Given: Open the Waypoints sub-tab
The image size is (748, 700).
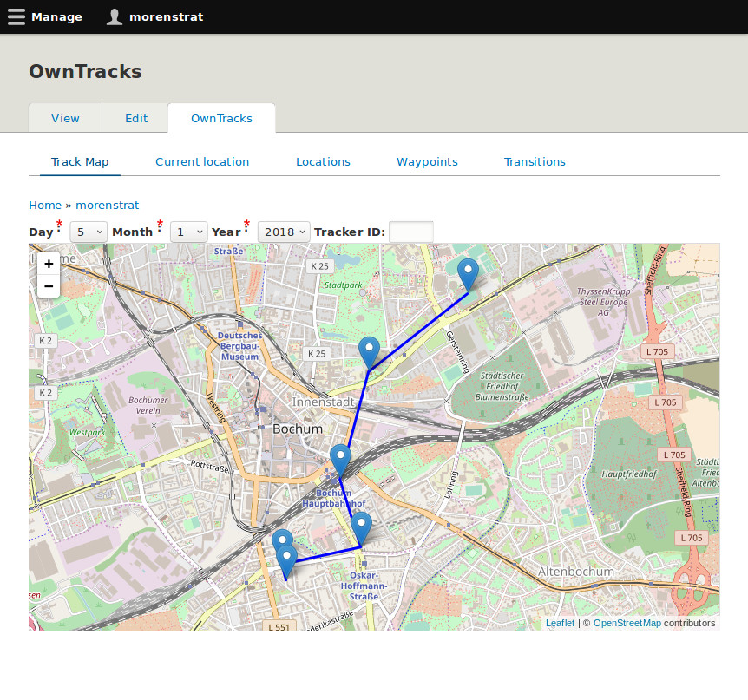Looking at the screenshot, I should pos(427,162).
